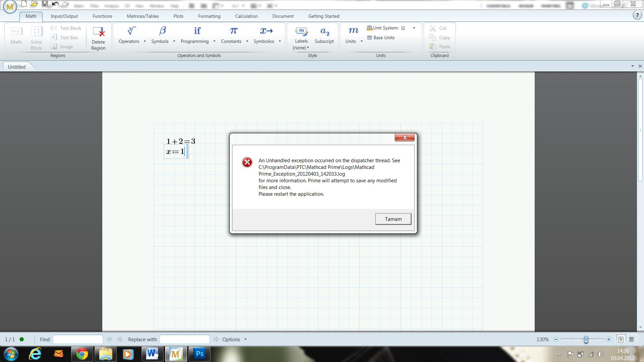Open the Calculation ribbon tab
The width and height of the screenshot is (644, 362).
point(246,16)
